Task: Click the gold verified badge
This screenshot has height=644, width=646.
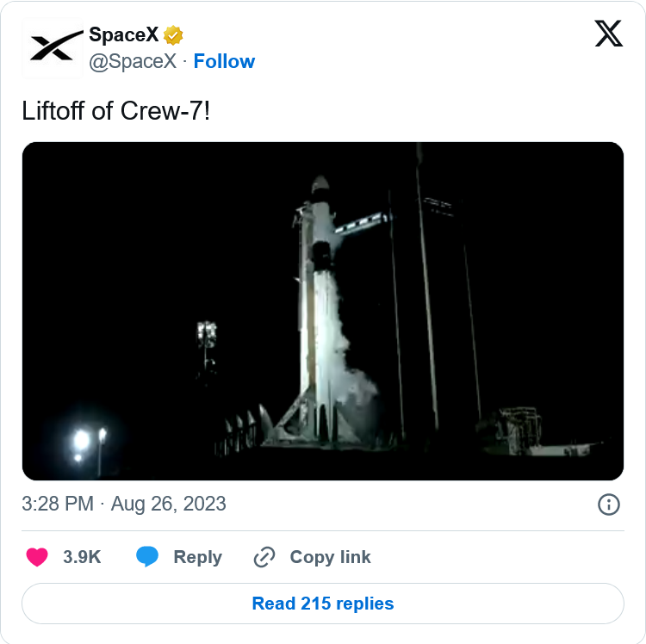Action: [x=173, y=35]
